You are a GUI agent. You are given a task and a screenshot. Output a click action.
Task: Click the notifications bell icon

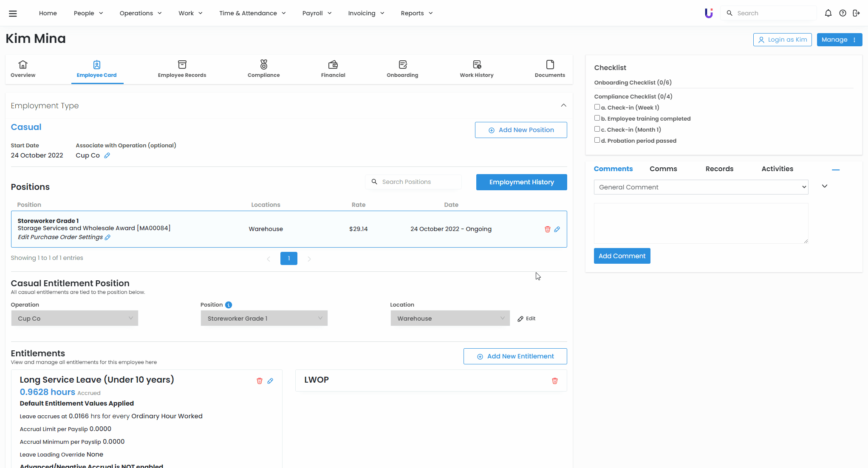(x=828, y=13)
